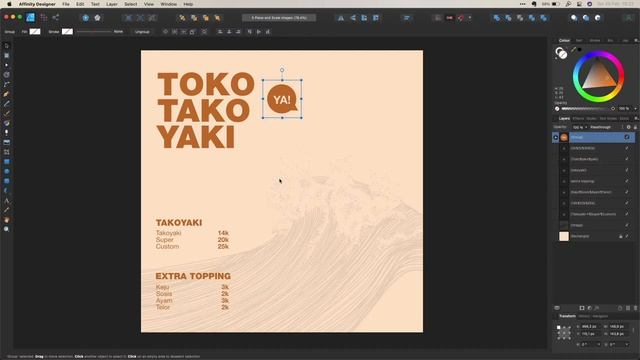
Task: Click the eyedropper in the Colour panel
Action: tap(573, 50)
